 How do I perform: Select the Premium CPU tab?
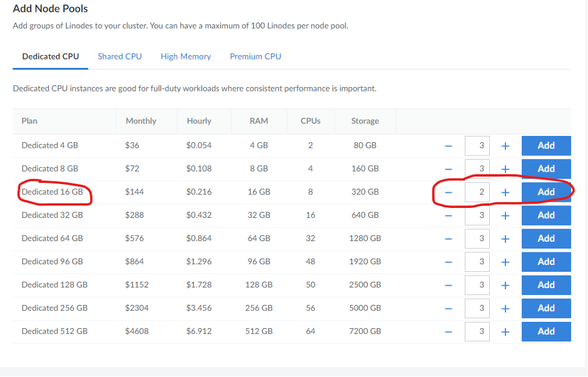pos(255,56)
